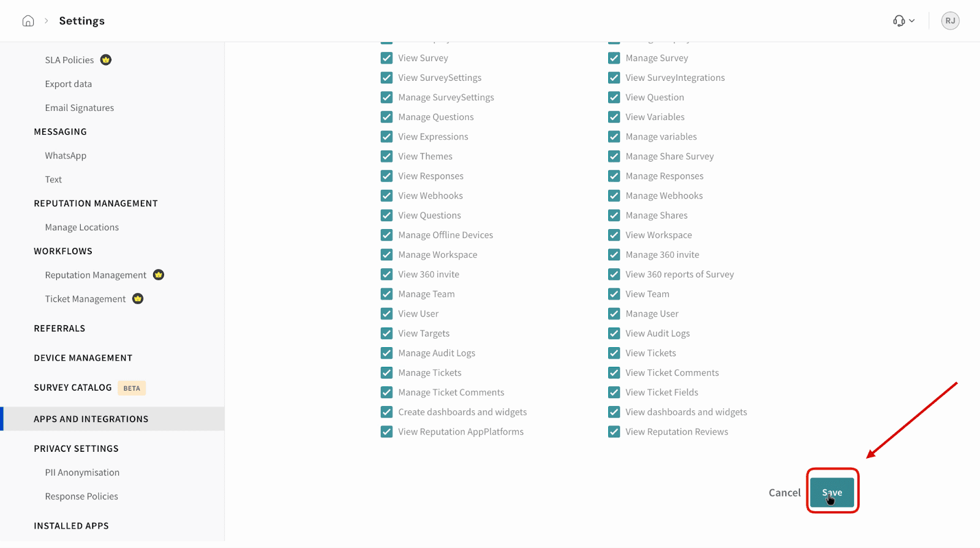Disable the View Audit Logs permission
This screenshot has width=980, height=548.
point(614,333)
